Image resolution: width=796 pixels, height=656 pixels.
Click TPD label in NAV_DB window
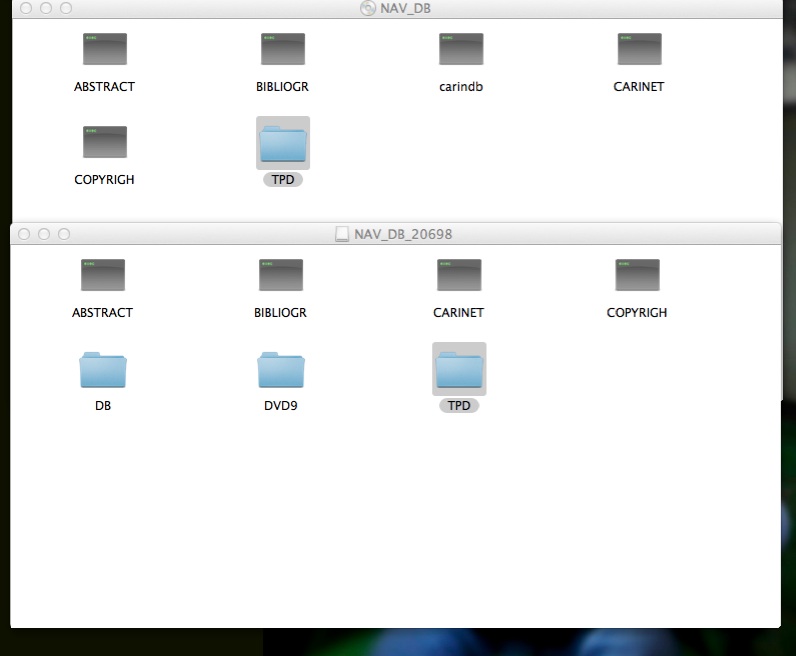tap(283, 180)
